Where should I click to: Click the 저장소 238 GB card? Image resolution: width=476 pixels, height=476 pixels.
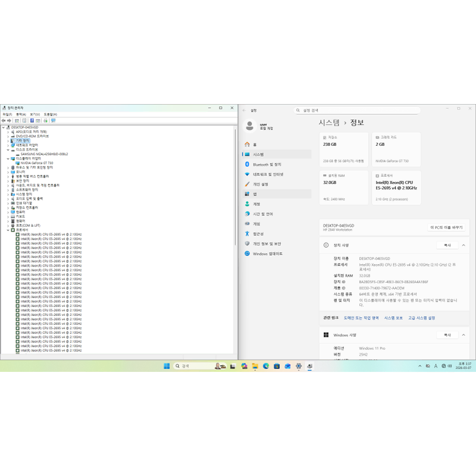344,149
